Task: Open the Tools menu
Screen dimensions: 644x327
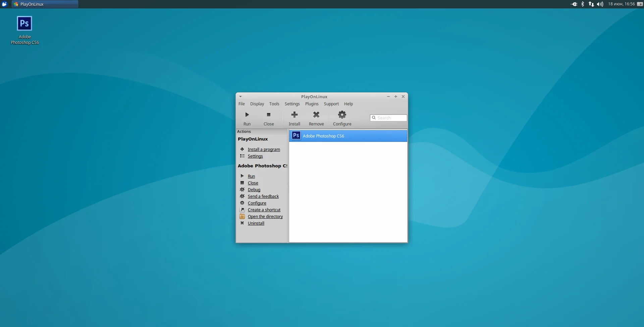Action: pyautogui.click(x=274, y=104)
